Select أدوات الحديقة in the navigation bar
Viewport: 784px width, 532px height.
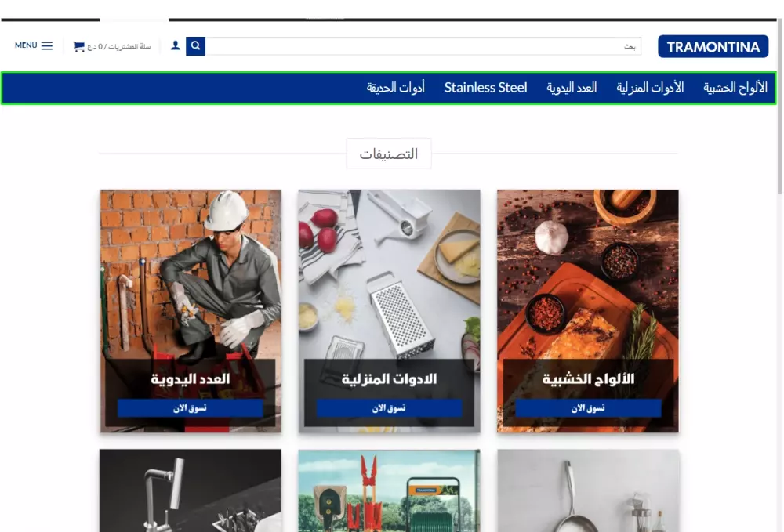point(395,88)
